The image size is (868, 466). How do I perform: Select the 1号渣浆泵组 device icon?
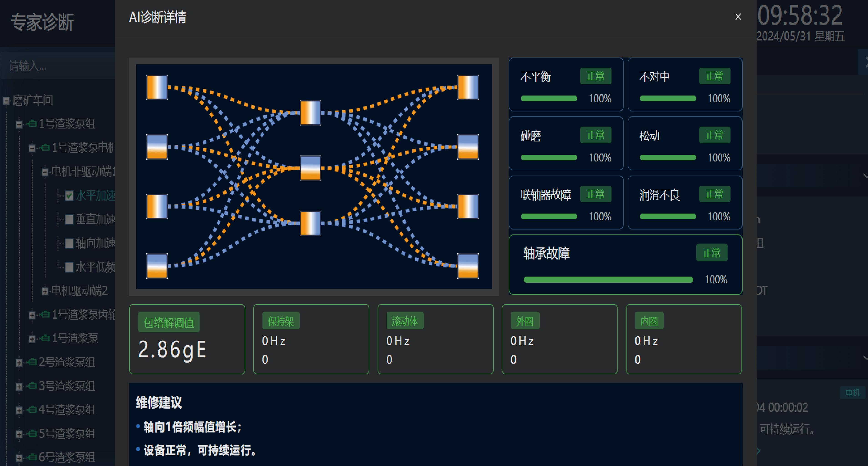[32, 123]
